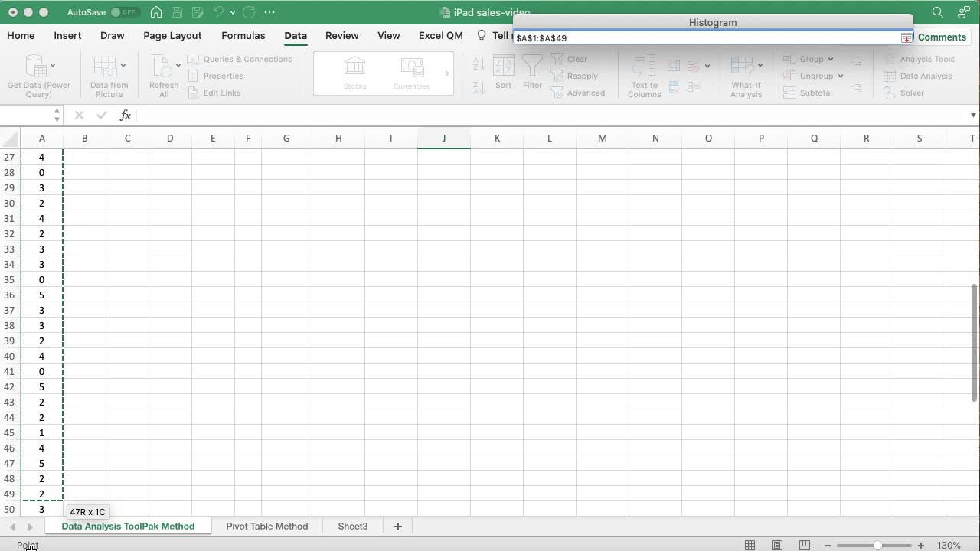
Task: Toggle the AutoSave switch
Action: coord(125,12)
